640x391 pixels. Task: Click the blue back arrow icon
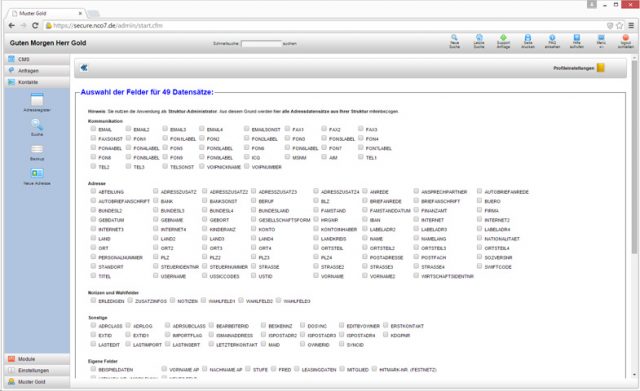[84, 68]
